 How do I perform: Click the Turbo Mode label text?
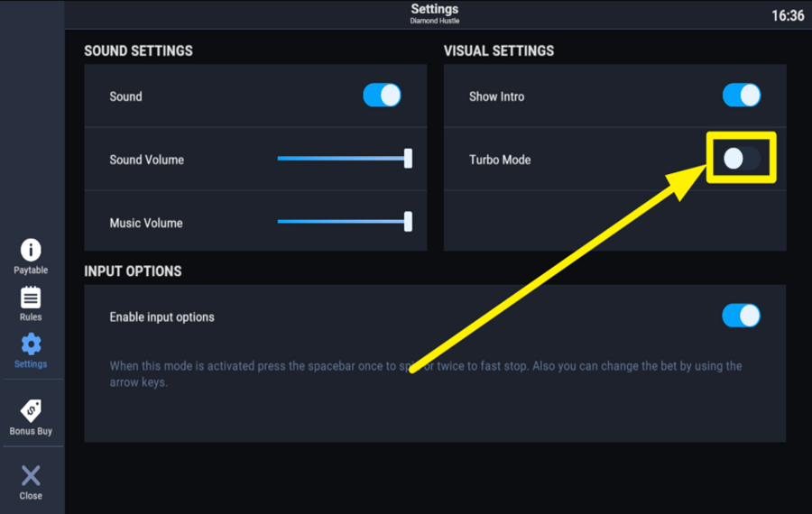point(500,160)
